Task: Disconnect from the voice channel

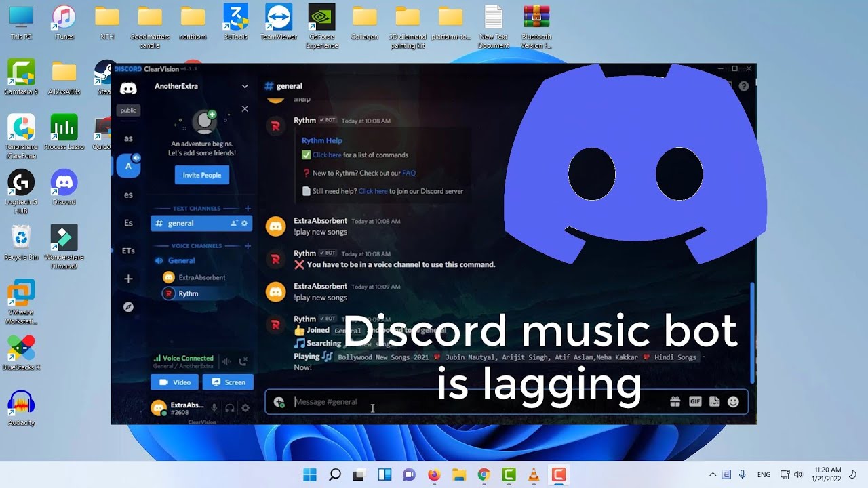Action: pyautogui.click(x=243, y=361)
